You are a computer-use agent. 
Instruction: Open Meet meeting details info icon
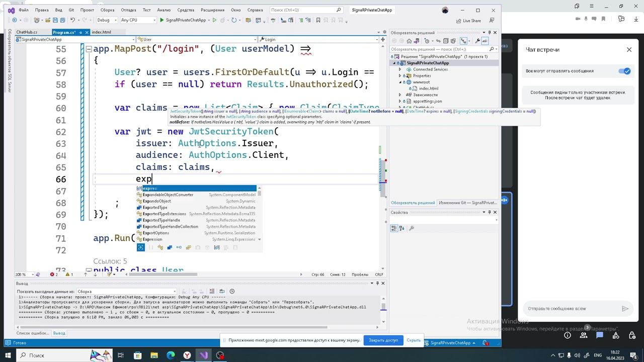pyautogui.click(x=568, y=335)
